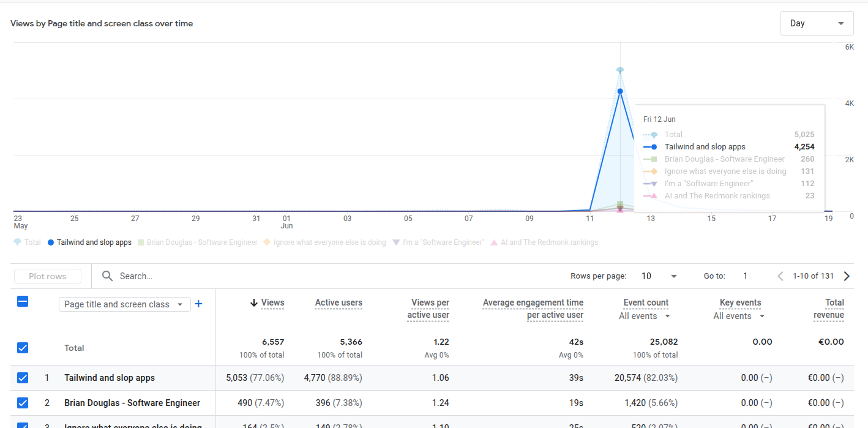Sort by Views per active user column
The height and width of the screenshot is (428, 868).
point(428,309)
